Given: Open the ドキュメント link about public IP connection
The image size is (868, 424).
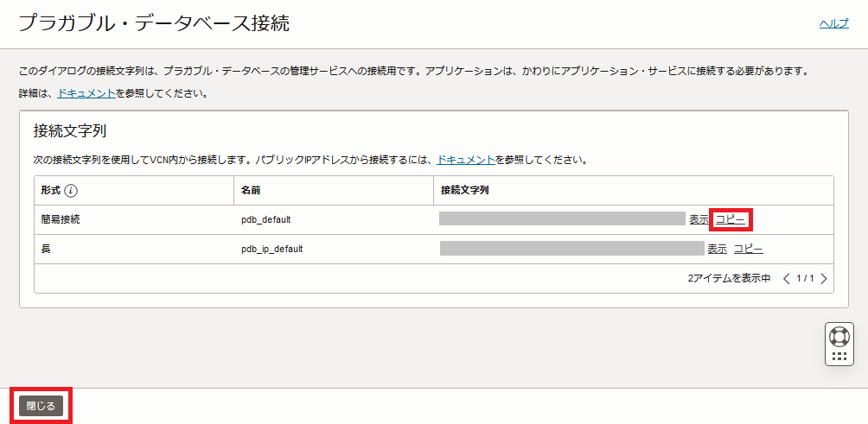Looking at the screenshot, I should [466, 160].
